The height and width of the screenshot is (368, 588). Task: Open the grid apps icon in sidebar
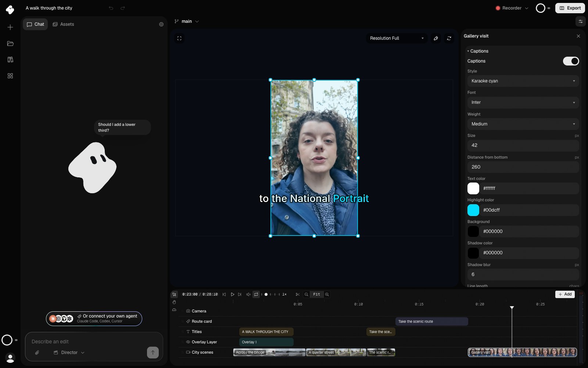10,76
